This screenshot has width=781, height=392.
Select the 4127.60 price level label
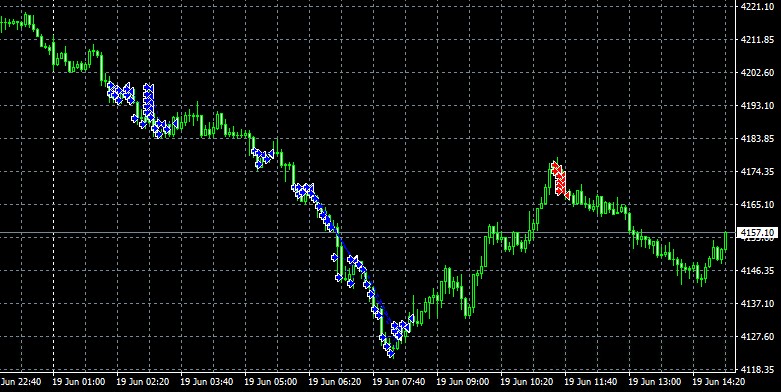757,337
